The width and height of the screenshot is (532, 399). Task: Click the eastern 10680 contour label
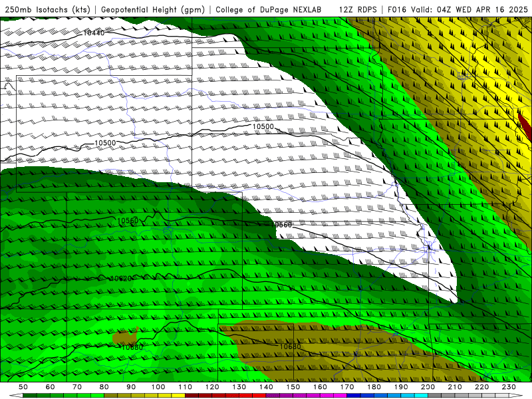point(290,346)
